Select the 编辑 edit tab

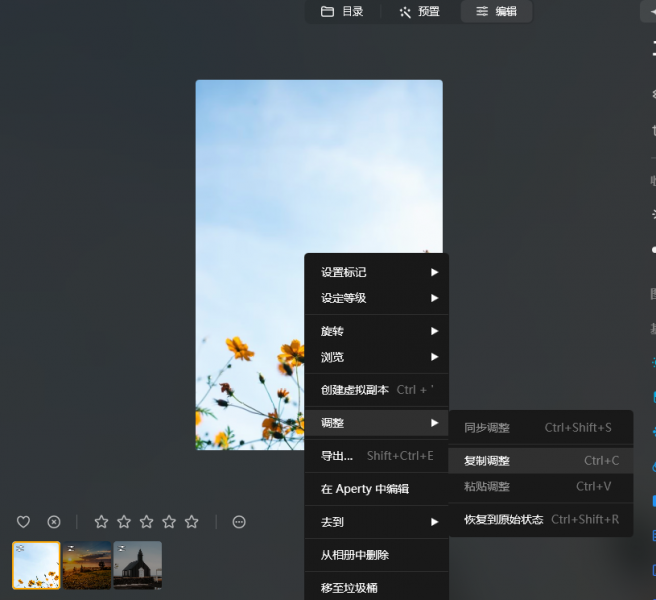(x=497, y=11)
